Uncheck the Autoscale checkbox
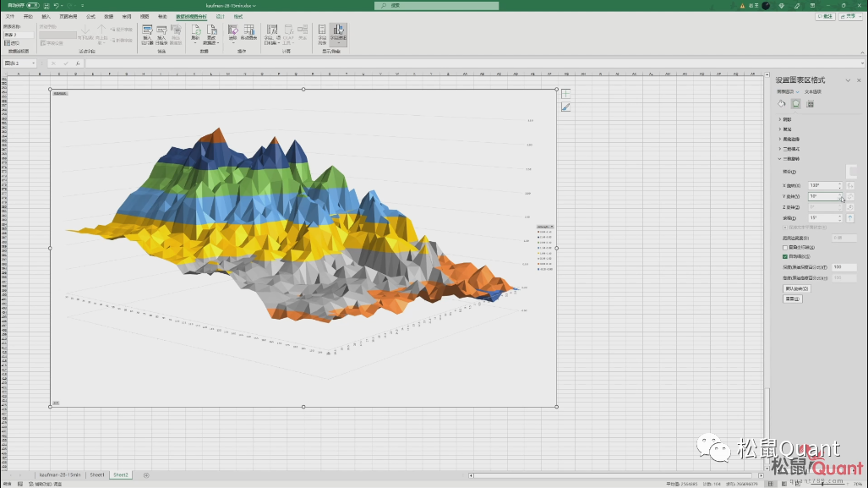Viewport: 868px width, 488px height. [x=785, y=257]
